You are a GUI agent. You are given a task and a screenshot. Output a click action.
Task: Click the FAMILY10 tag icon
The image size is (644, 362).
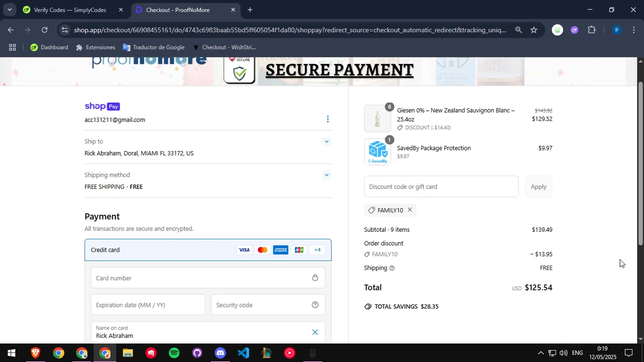[372, 210]
